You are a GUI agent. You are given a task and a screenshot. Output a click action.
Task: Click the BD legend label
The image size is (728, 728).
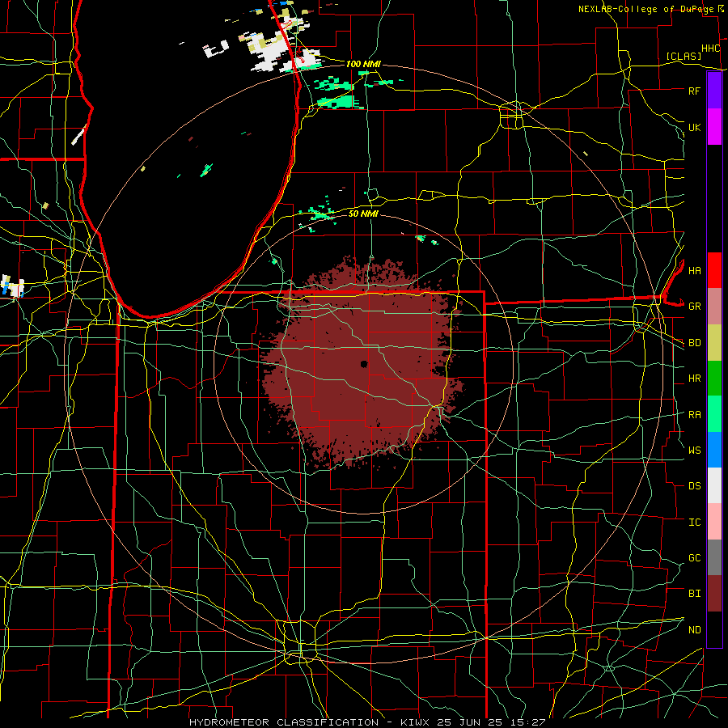pos(694,343)
